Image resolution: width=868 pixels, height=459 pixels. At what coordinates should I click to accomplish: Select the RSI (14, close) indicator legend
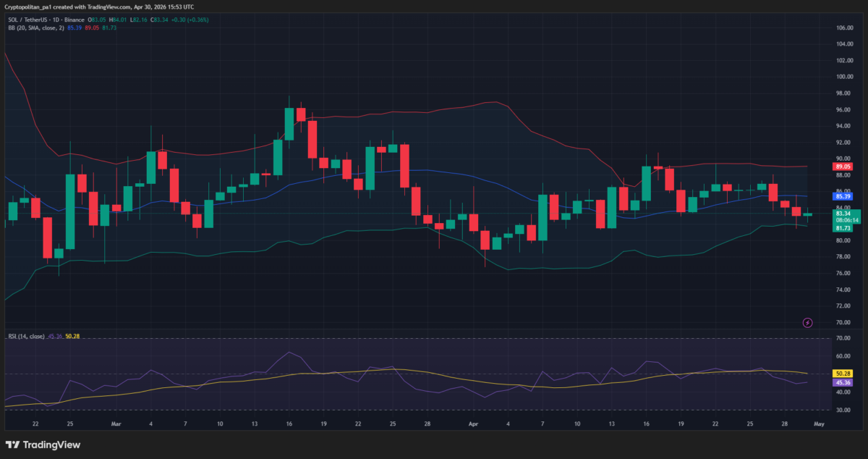(26, 336)
